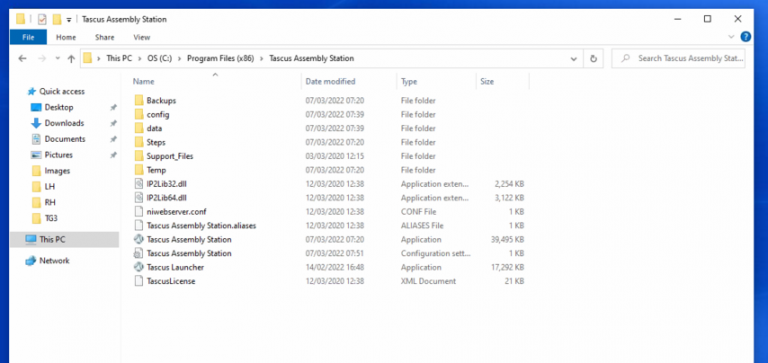Open Customize Quick Access Toolbar dropdown
Image resolution: width=768 pixels, height=363 pixels.
pos(69,20)
